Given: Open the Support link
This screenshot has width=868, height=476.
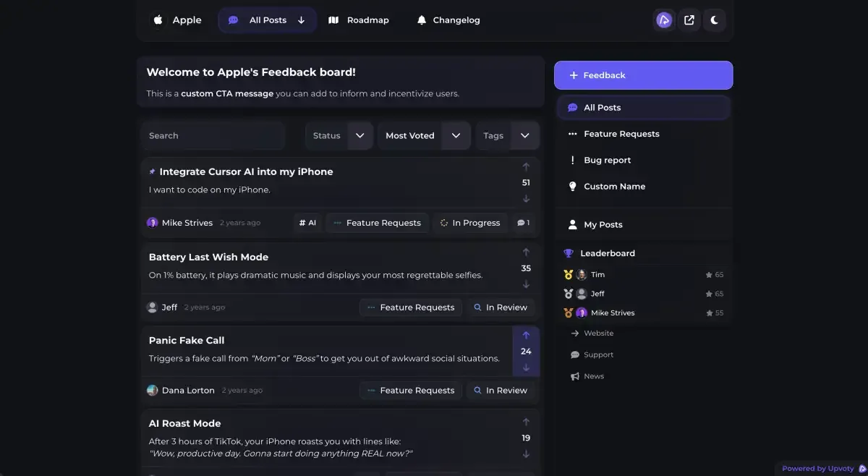Looking at the screenshot, I should pyautogui.click(x=592, y=355).
